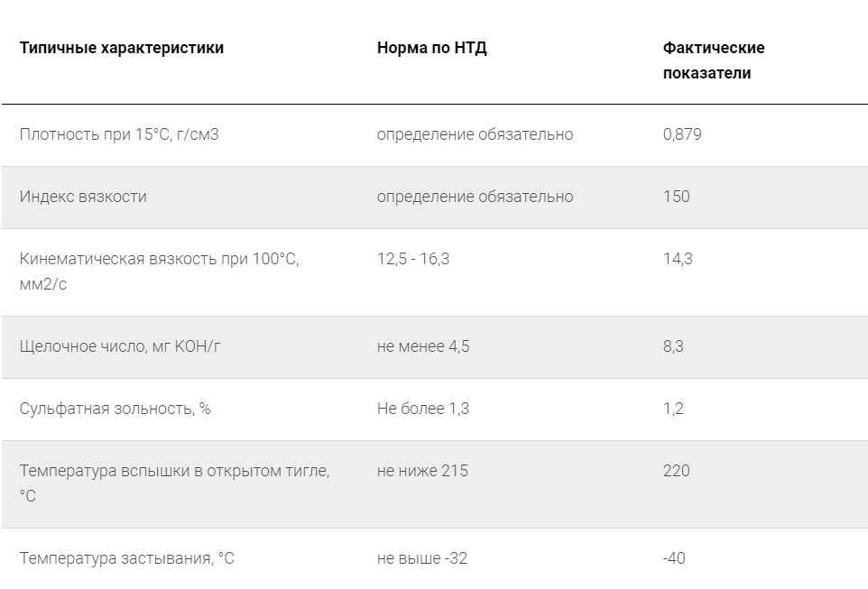Click the pour point value -40
This screenshot has width=868, height=589.
pyautogui.click(x=674, y=558)
